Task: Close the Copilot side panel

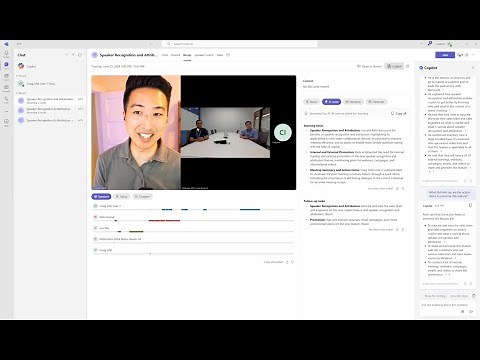Action: pos(473,68)
